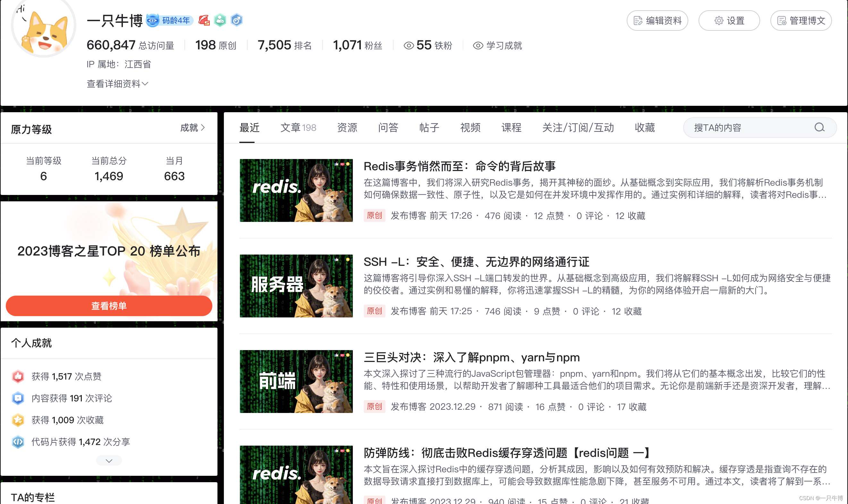Open 成就 page with the arrow
Screen dimensions: 848x504
pos(193,128)
